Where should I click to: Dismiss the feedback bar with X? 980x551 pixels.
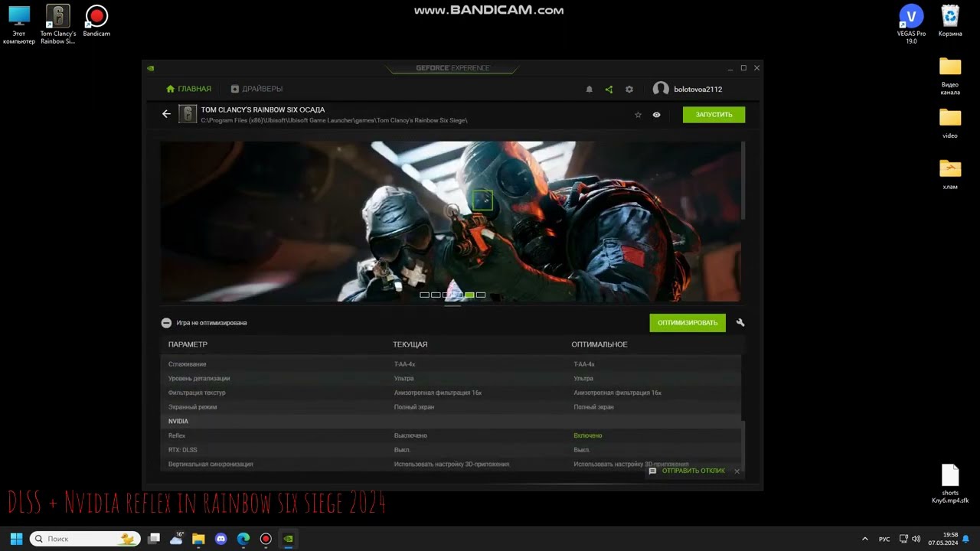coord(737,471)
